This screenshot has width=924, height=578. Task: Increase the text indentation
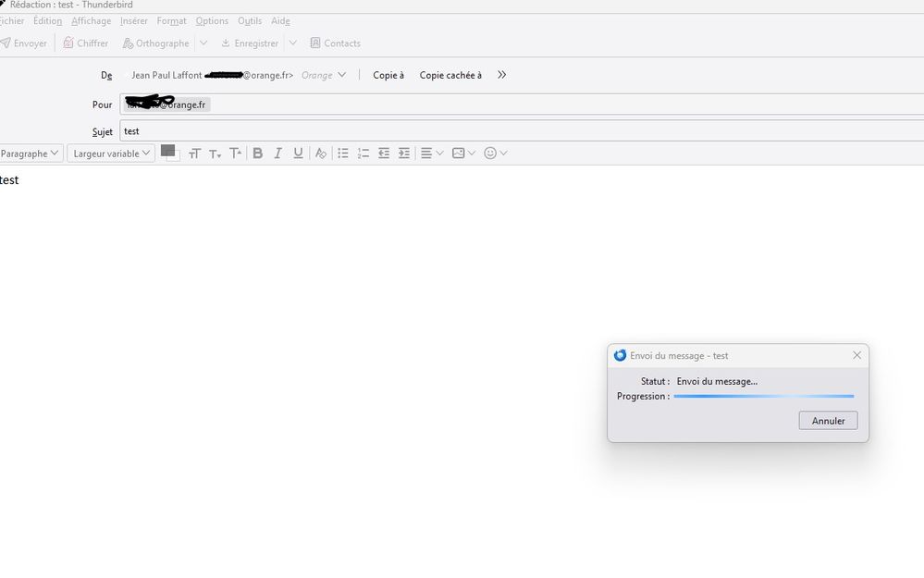click(403, 153)
